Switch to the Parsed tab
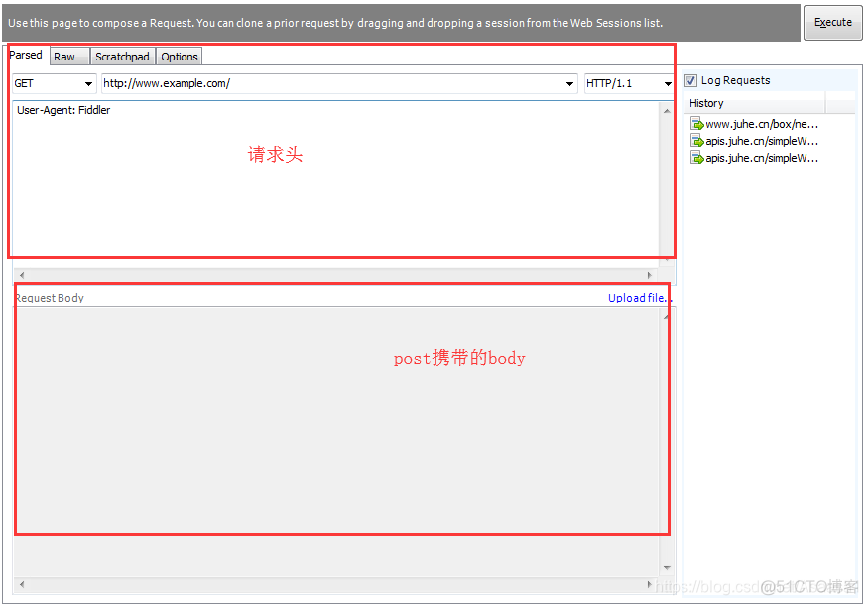The height and width of the screenshot is (605, 868). tap(26, 55)
